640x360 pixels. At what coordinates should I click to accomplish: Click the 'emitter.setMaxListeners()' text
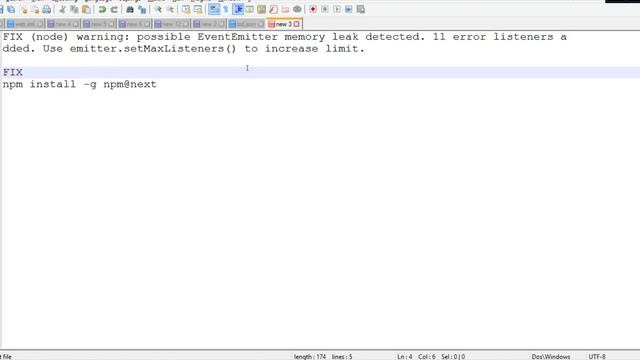153,49
